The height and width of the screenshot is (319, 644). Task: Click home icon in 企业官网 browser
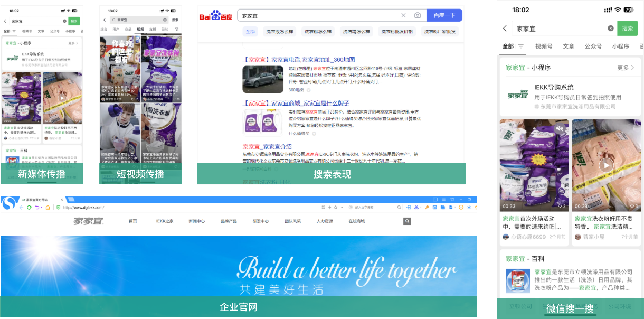(x=48, y=208)
